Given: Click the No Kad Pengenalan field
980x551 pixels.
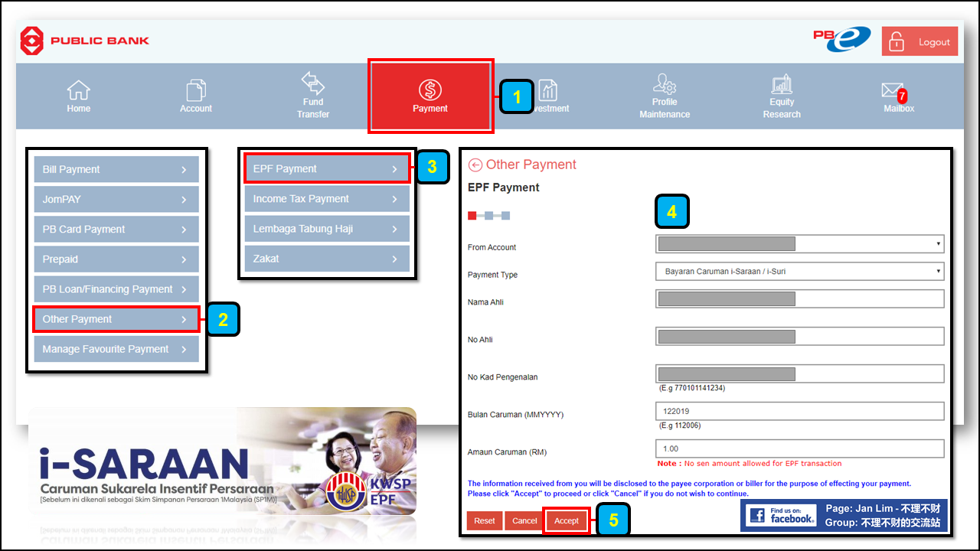Looking at the screenshot, I should [800, 373].
